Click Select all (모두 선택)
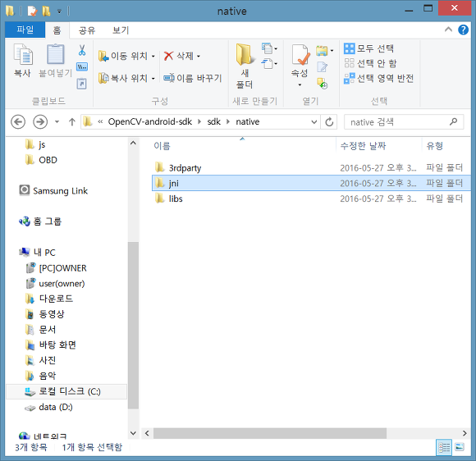Screen dimensions: 476x461 (x=368, y=48)
